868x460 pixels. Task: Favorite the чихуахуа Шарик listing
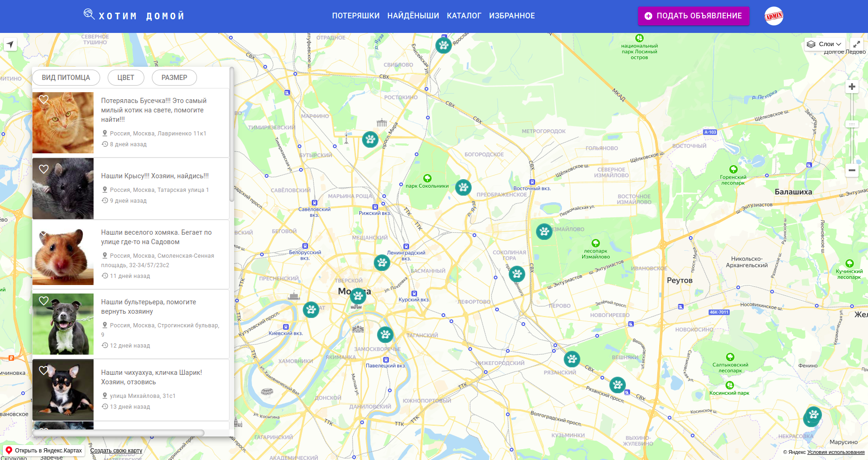tap(44, 370)
